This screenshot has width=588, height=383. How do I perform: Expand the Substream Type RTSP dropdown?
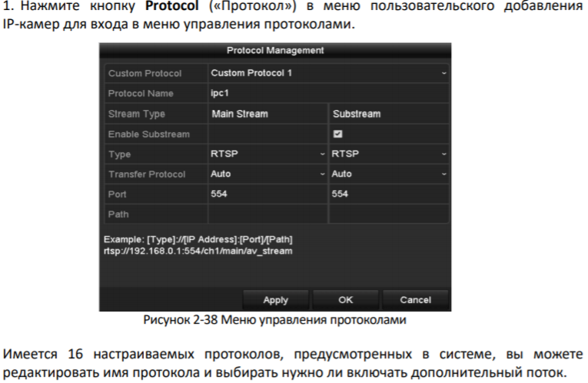388,154
